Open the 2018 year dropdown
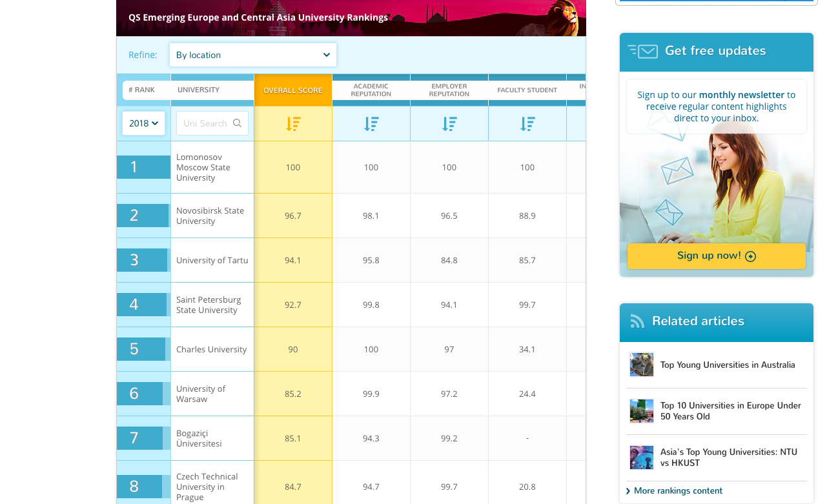Screen dimensions: 827x504 pos(143,123)
